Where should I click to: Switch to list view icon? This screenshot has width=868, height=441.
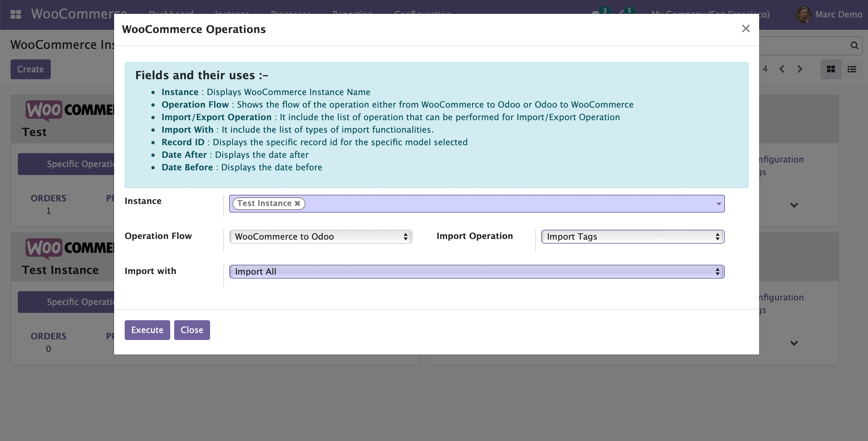tap(852, 69)
